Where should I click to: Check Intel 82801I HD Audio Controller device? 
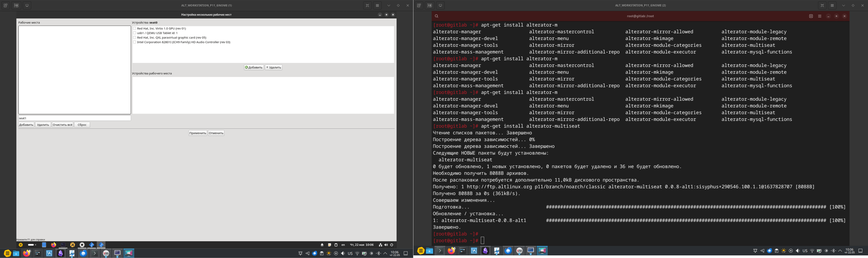(x=134, y=42)
